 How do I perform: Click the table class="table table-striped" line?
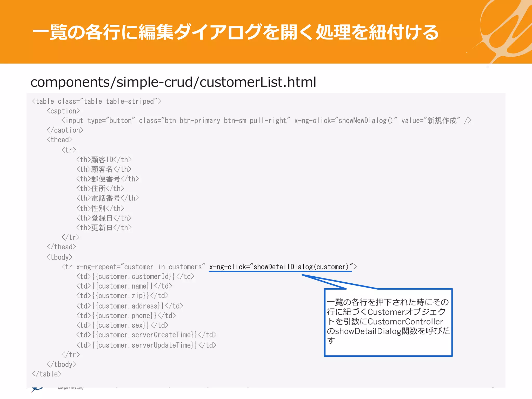pos(96,101)
